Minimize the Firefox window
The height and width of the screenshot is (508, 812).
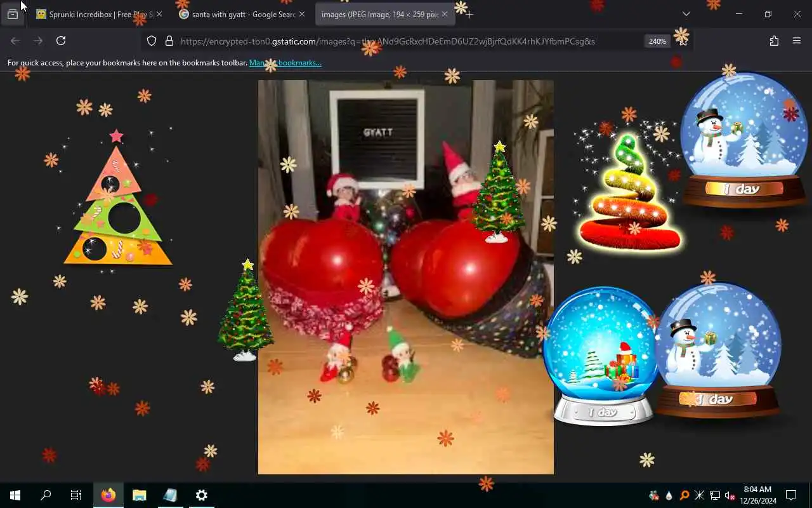pyautogui.click(x=739, y=14)
